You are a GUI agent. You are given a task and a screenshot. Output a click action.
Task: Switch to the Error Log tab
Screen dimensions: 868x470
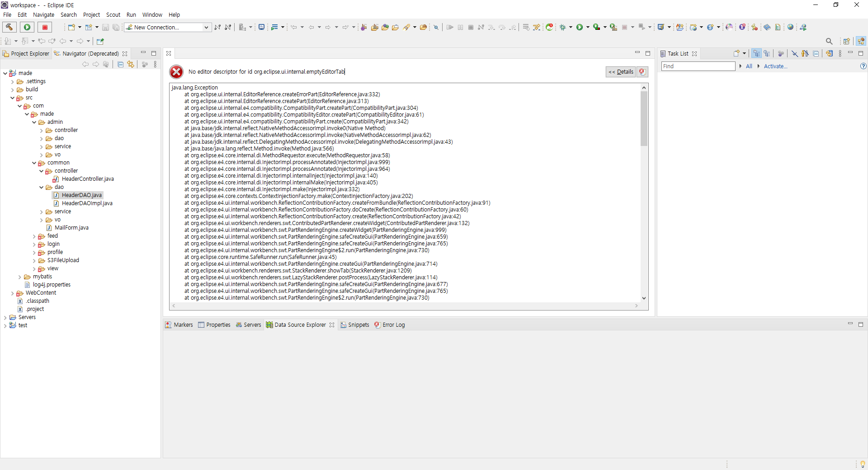[x=390, y=325]
